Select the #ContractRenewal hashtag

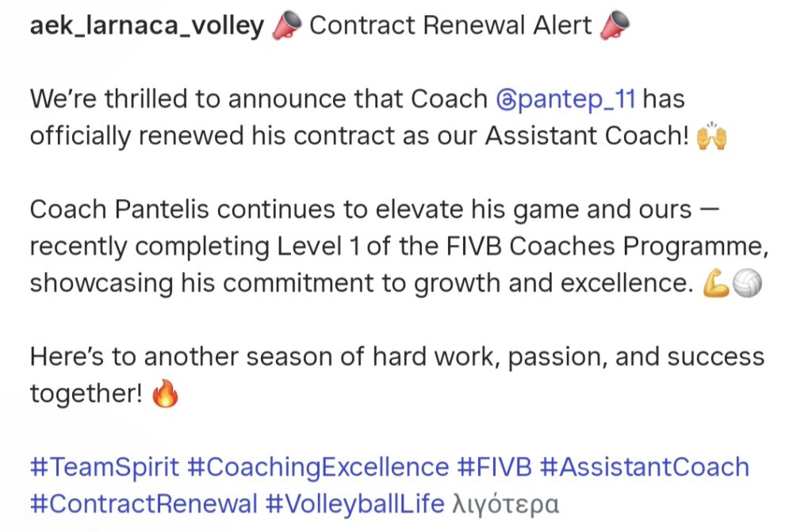tap(144, 503)
